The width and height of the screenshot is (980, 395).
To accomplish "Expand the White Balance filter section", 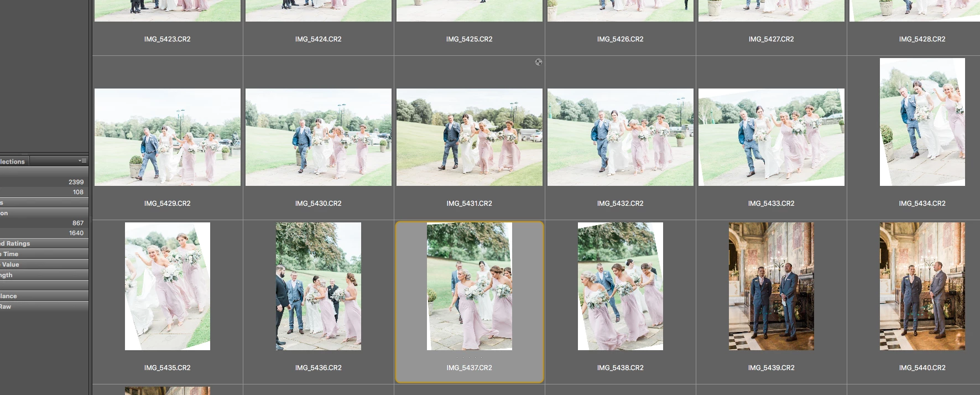I will coord(44,296).
